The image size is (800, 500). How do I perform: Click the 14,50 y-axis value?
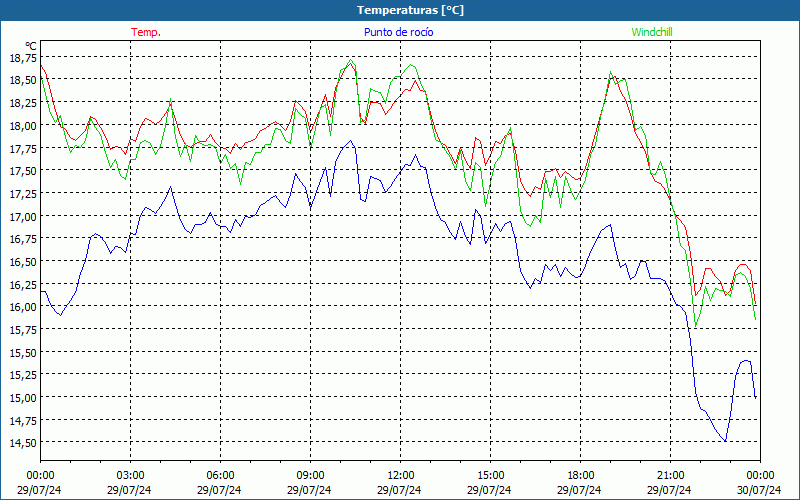point(23,443)
